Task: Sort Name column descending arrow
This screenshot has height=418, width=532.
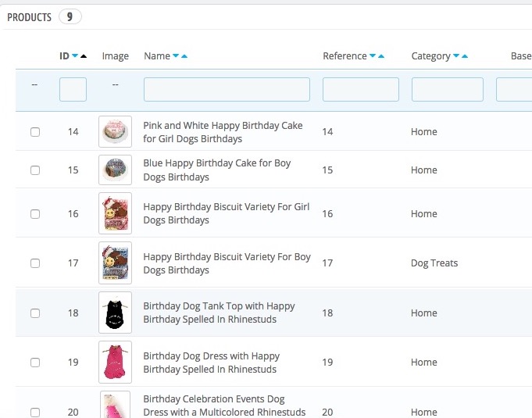Action: pos(176,56)
